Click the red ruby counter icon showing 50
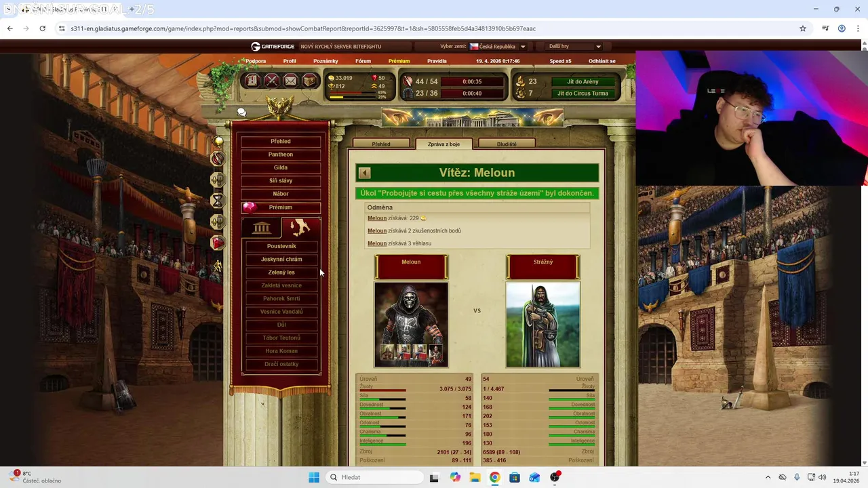Image resolution: width=868 pixels, height=488 pixels. click(374, 78)
